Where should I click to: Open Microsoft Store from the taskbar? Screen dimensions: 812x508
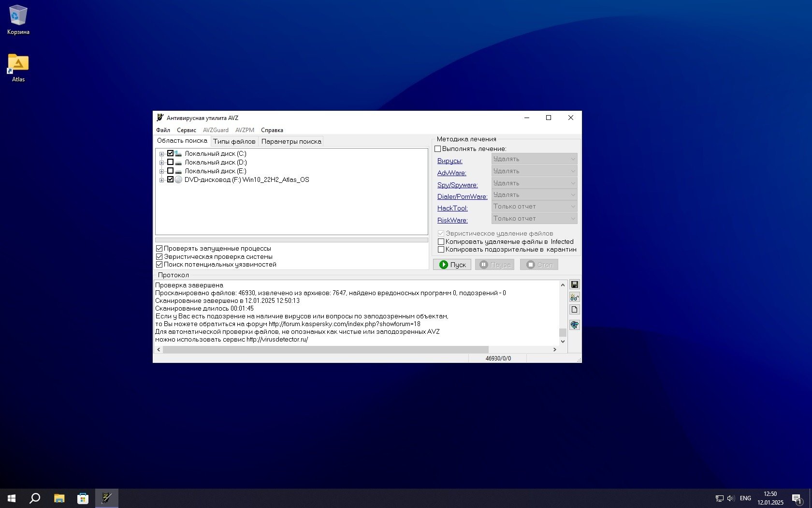point(83,498)
